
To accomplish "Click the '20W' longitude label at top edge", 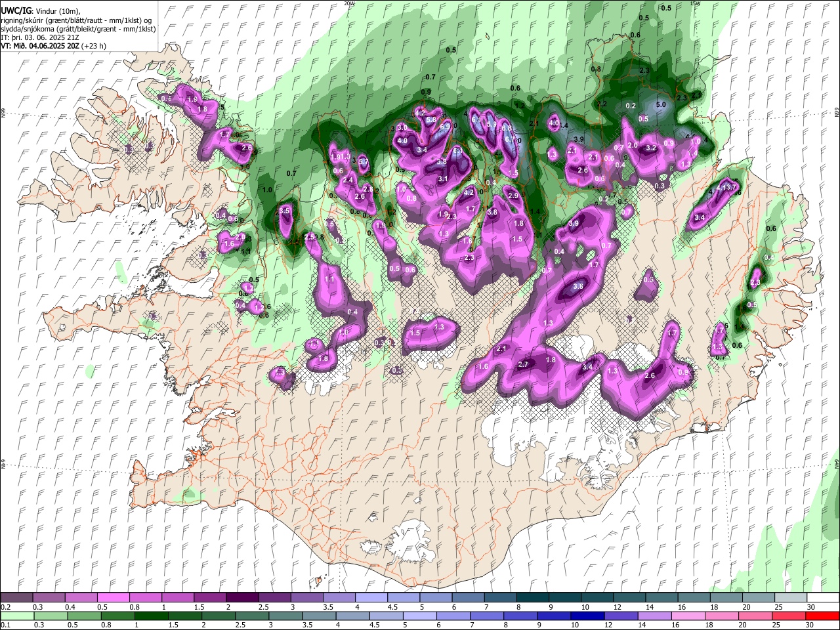I will pyautogui.click(x=349, y=3).
